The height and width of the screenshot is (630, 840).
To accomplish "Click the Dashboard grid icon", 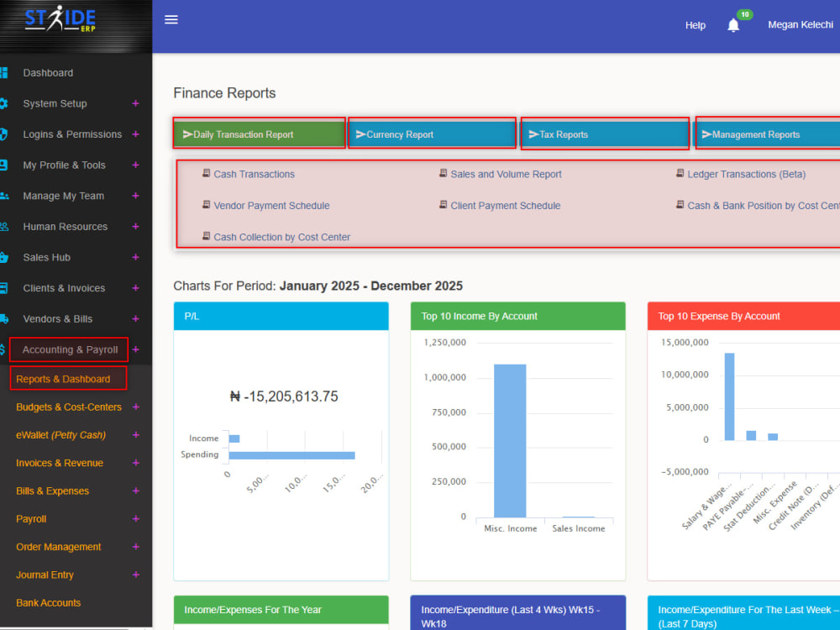I will tap(3, 73).
